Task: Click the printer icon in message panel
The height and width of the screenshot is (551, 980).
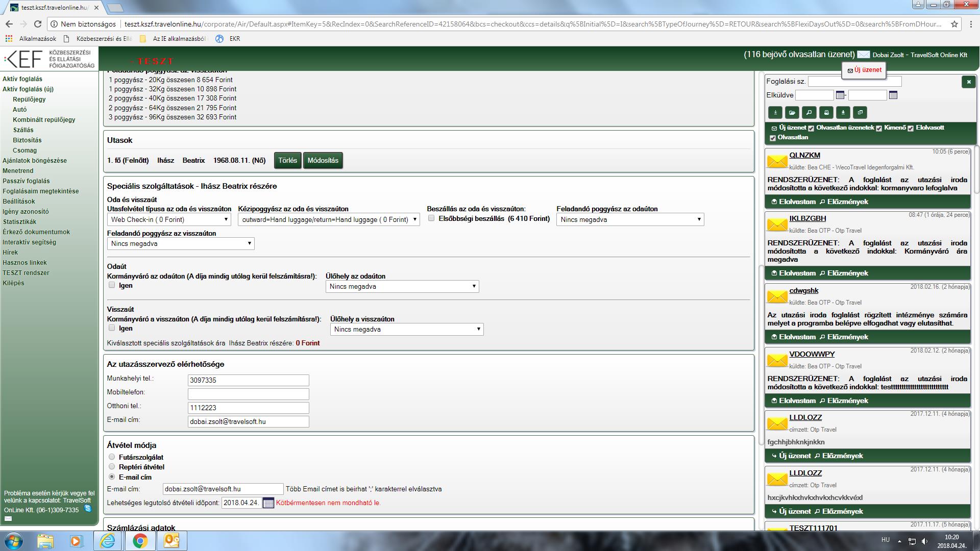Action: (826, 113)
